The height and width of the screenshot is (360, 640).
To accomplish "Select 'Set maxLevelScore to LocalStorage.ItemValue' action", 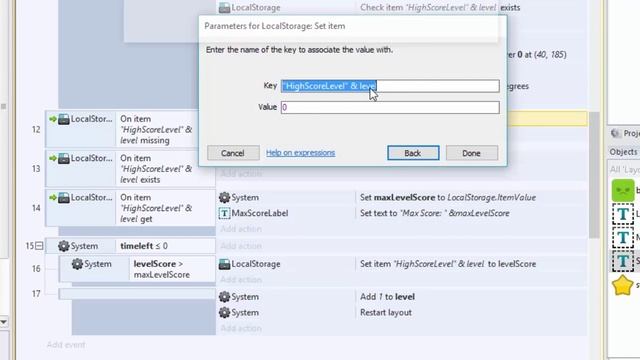I will tap(448, 198).
